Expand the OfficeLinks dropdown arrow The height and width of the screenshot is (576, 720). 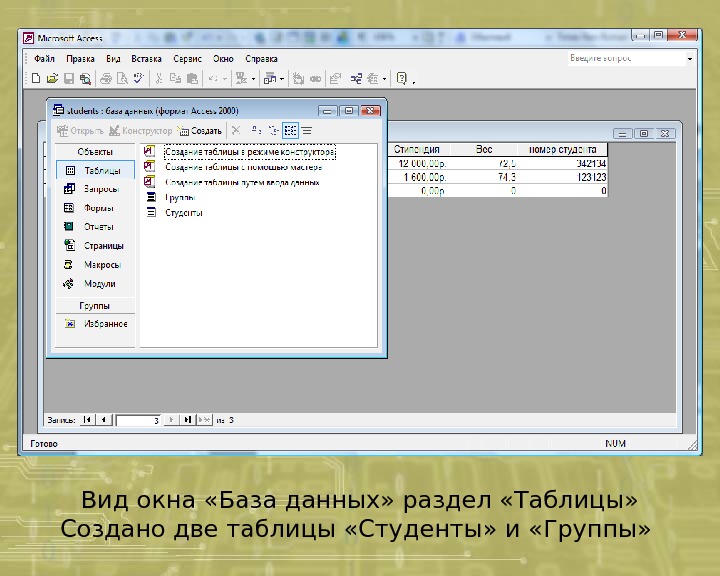(253, 79)
